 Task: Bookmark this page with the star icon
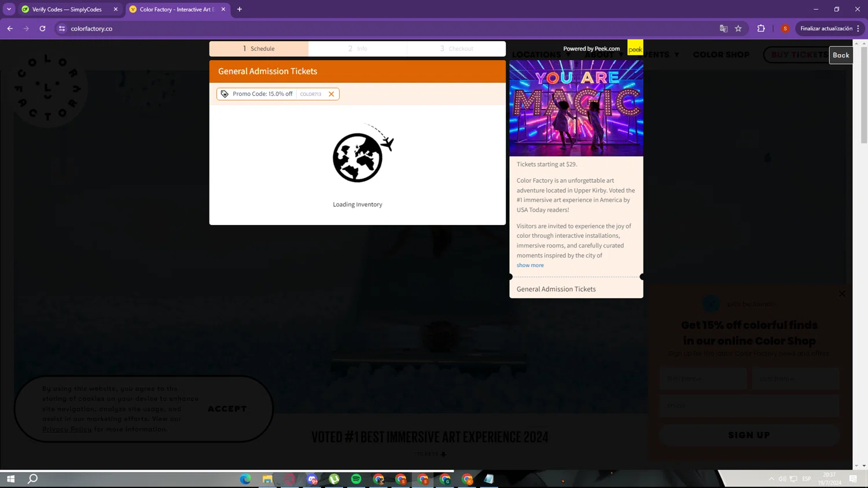(738, 28)
